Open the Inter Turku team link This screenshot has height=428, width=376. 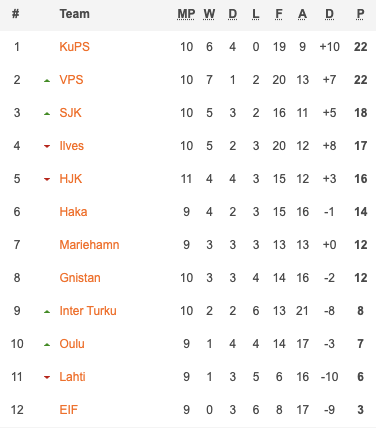click(88, 311)
